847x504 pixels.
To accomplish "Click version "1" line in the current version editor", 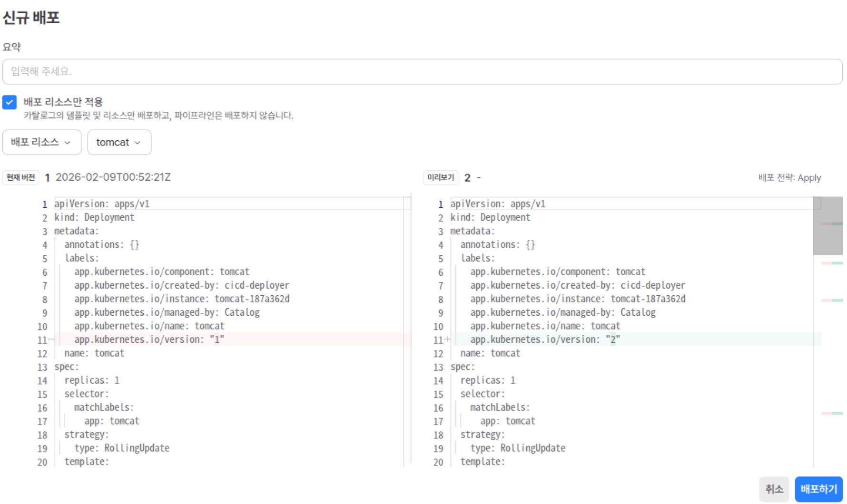I will (149, 339).
